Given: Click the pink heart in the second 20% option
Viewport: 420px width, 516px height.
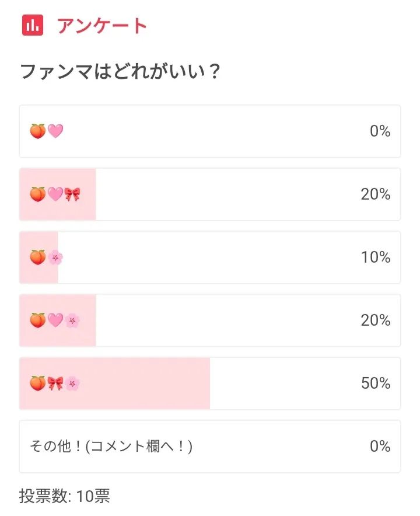Looking at the screenshot, I should 55,320.
